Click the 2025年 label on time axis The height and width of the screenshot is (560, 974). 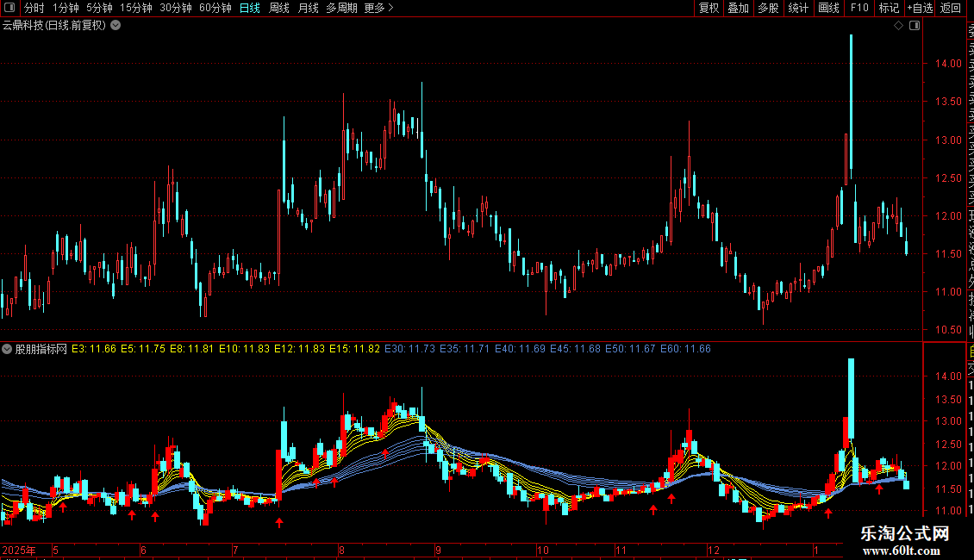19,550
